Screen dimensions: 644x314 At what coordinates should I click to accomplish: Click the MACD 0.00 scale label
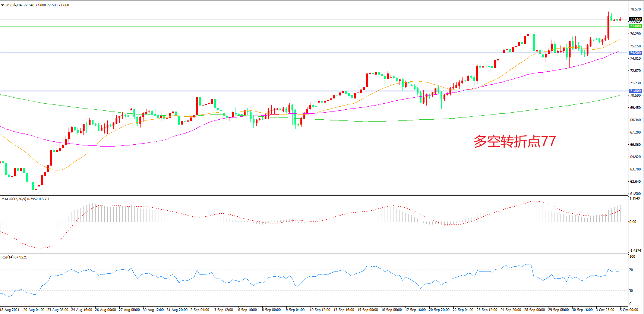633,222
